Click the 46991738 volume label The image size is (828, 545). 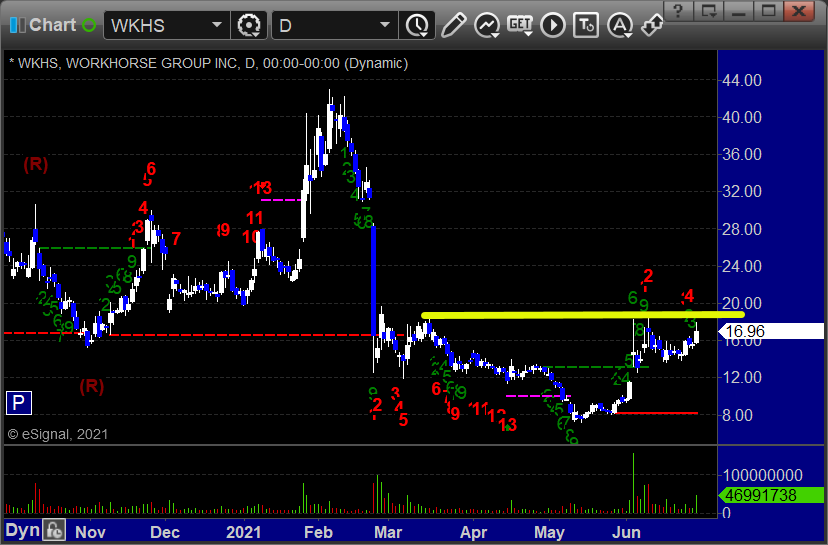(771, 495)
